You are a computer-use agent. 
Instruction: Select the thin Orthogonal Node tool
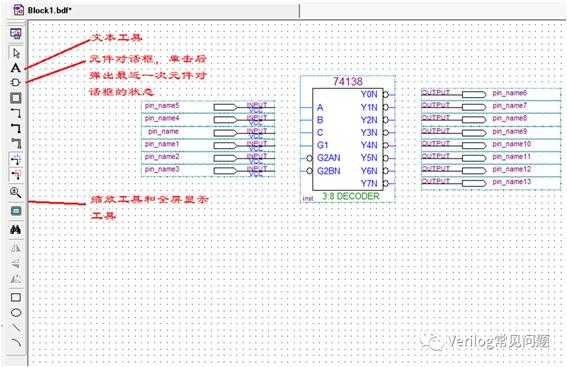point(16,113)
